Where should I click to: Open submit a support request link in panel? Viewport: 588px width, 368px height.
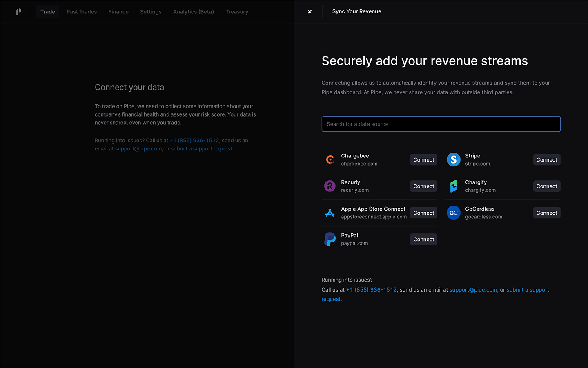(528, 289)
